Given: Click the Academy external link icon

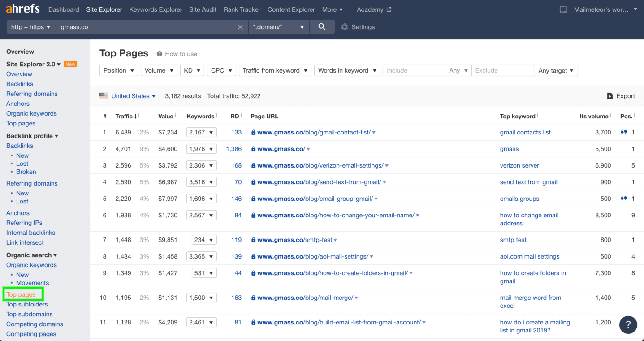Looking at the screenshot, I should tap(389, 9).
